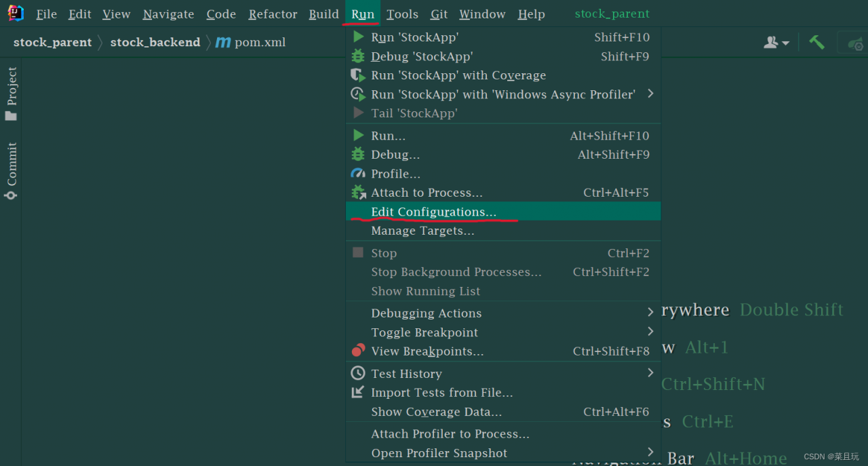Select Manage Targets... menu entry
The image size is (868, 466).
(503, 231)
